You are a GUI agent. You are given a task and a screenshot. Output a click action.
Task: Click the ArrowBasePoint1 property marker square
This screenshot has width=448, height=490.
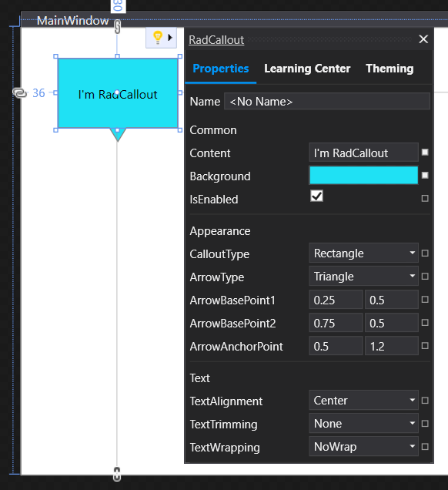(x=425, y=300)
